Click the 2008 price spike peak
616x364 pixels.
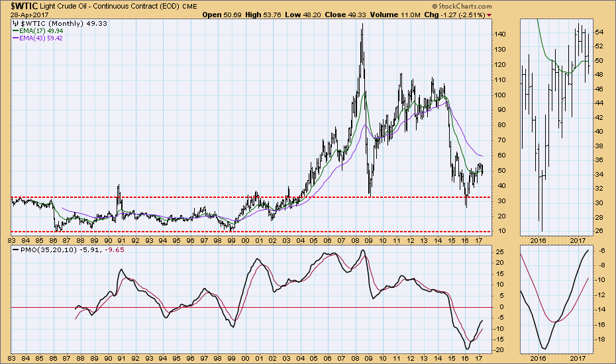[x=362, y=25]
